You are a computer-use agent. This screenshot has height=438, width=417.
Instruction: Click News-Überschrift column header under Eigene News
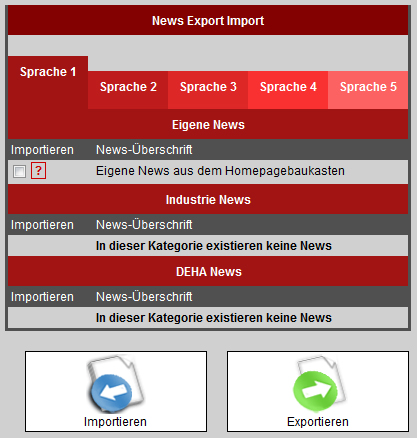pyautogui.click(x=144, y=150)
